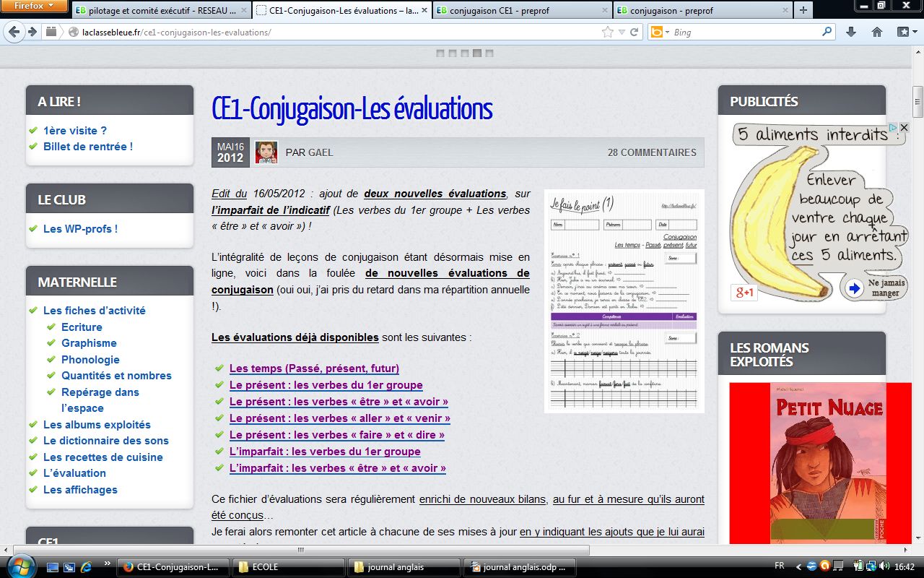The height and width of the screenshot is (578, 924).
Task: Close the banana advertisement with X
Action: pos(904,127)
